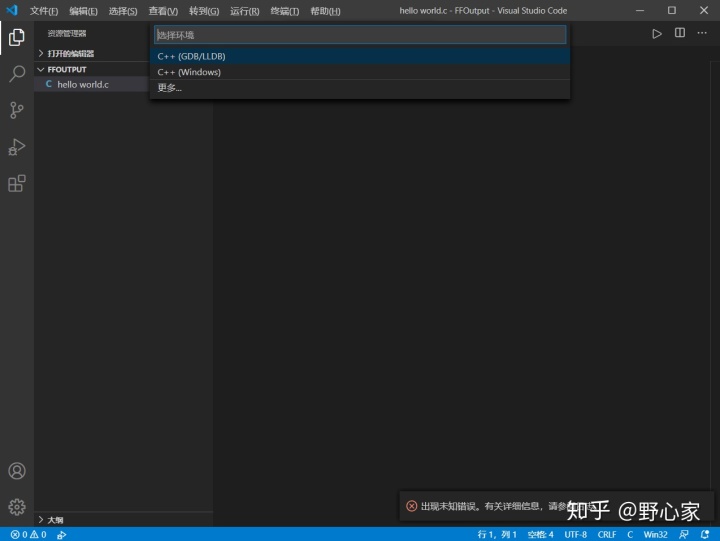
Task: Open the 终端(T) menu
Action: [285, 11]
